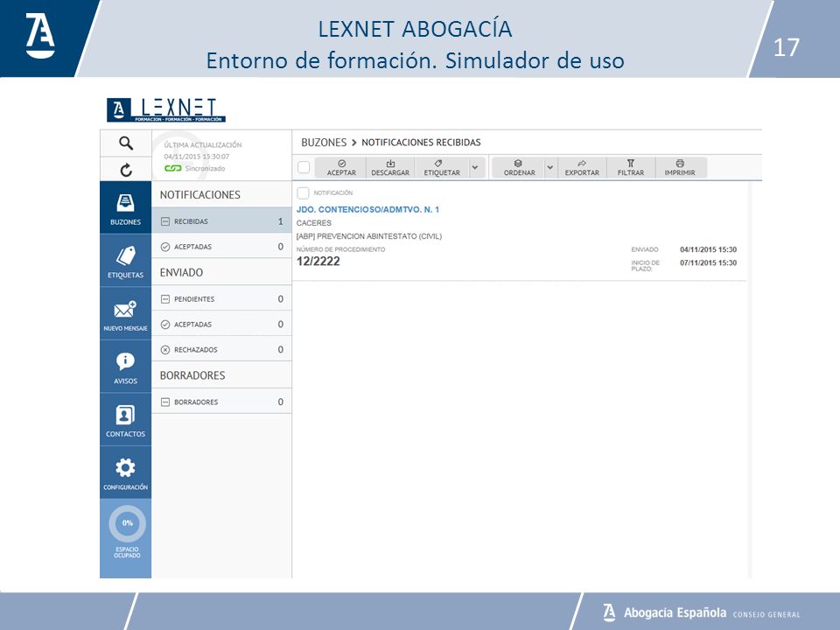Open the Avisos section

125,367
